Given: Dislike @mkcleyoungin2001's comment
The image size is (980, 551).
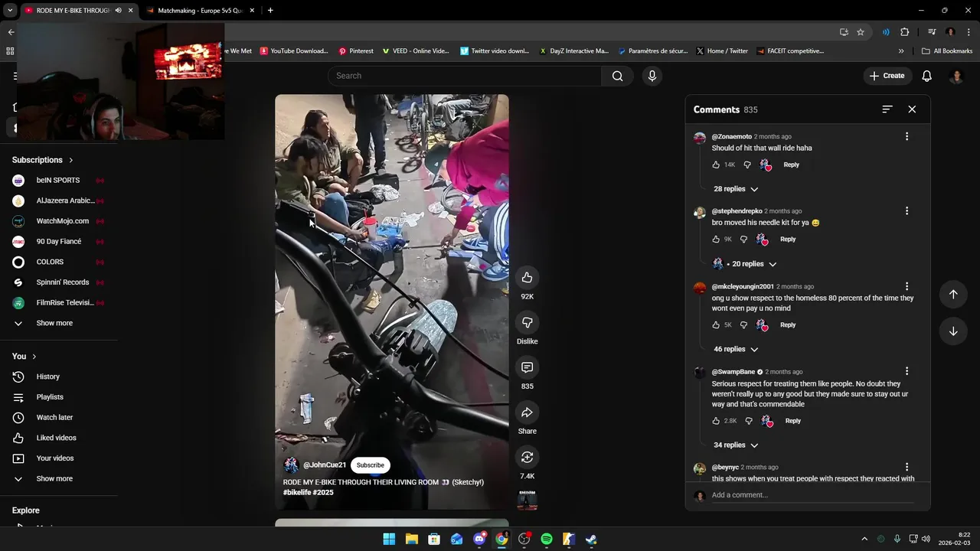Looking at the screenshot, I should [743, 324].
